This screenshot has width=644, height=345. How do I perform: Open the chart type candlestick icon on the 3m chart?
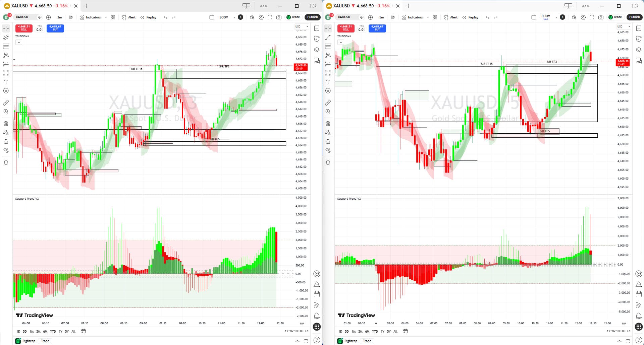tap(71, 17)
